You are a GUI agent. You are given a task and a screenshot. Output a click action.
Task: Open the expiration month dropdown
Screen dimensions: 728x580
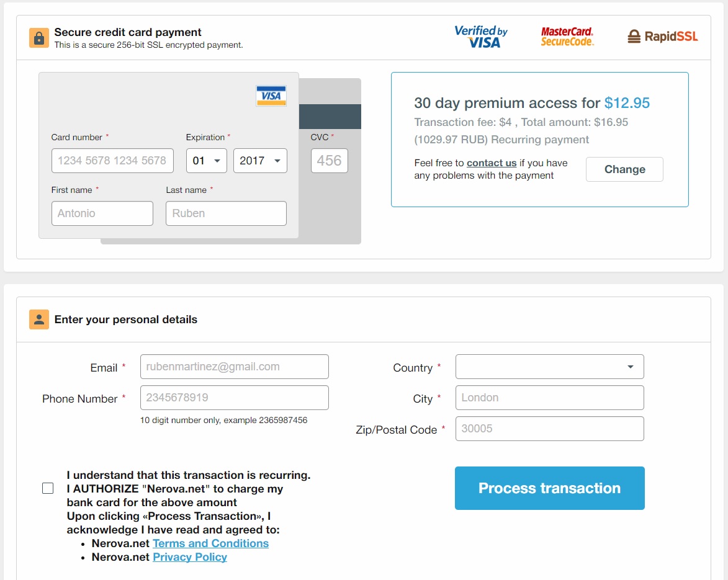coord(207,161)
